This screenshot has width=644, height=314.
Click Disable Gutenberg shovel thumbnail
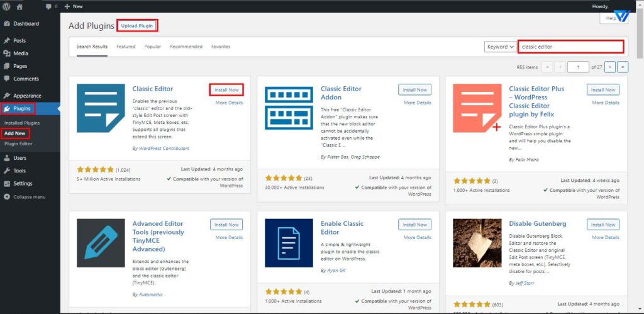(x=477, y=243)
